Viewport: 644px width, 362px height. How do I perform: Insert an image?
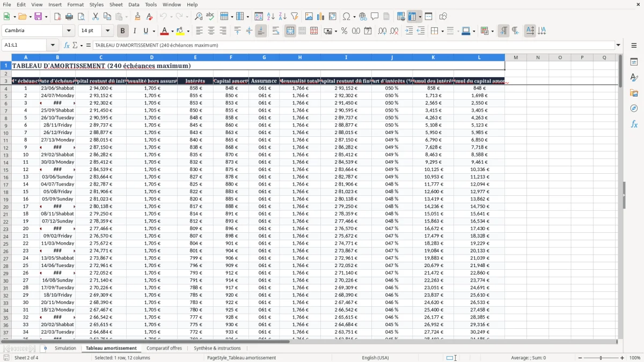[309, 17]
